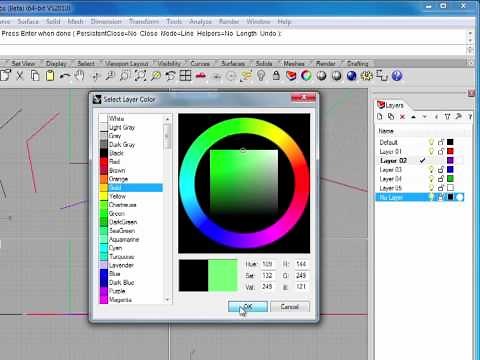Toggle Layer 03 visibility bulb
The width and height of the screenshot is (480, 360).
pos(431,170)
